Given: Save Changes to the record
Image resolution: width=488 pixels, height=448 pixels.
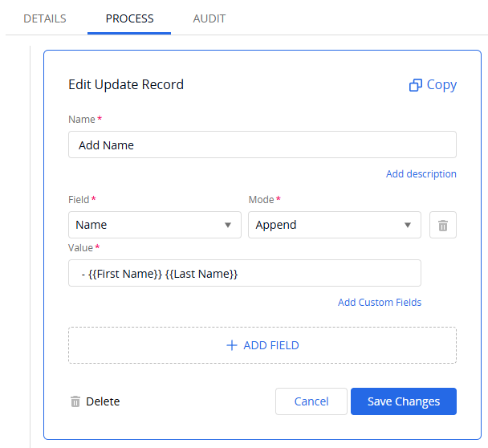Looking at the screenshot, I should pos(404,401).
